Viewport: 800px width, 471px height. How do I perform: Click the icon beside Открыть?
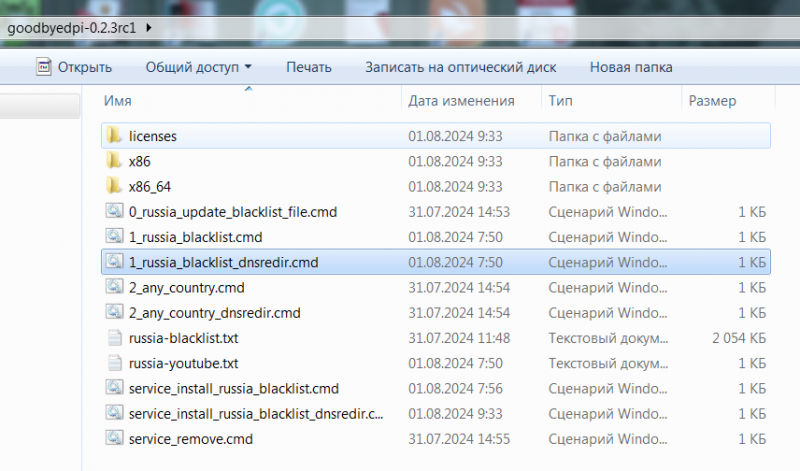pos(43,67)
